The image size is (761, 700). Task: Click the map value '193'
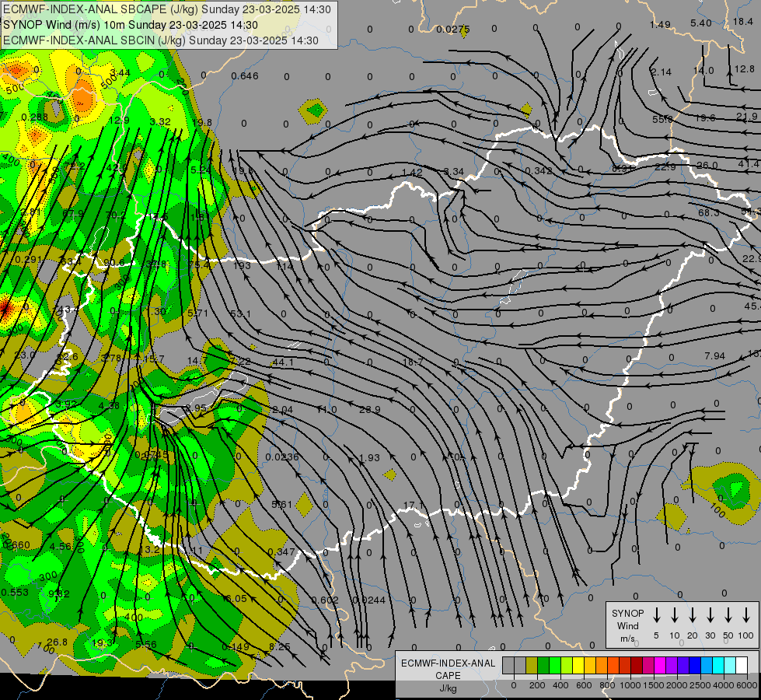[243, 265]
